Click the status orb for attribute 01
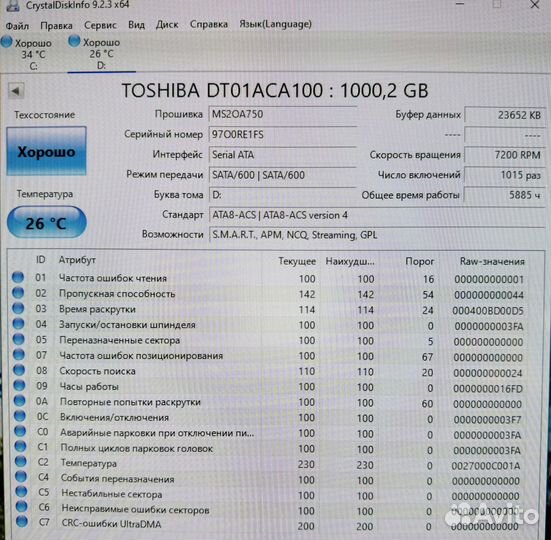Viewport: 551px width, 540px height. [x=18, y=277]
